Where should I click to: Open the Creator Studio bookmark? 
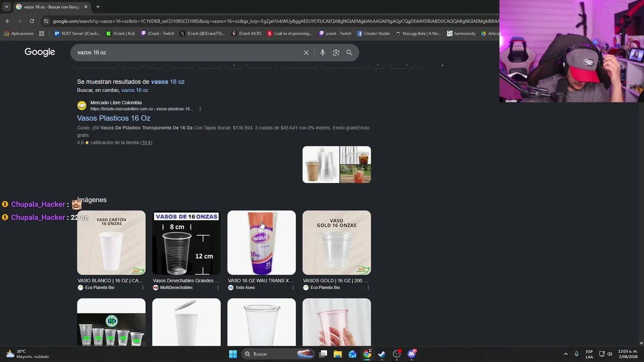[373, 34]
